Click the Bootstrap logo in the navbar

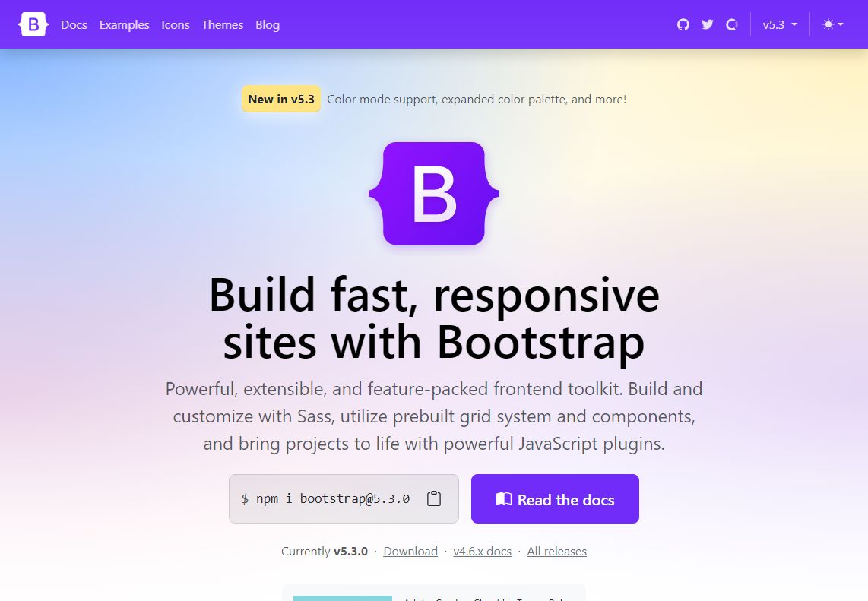tap(33, 24)
